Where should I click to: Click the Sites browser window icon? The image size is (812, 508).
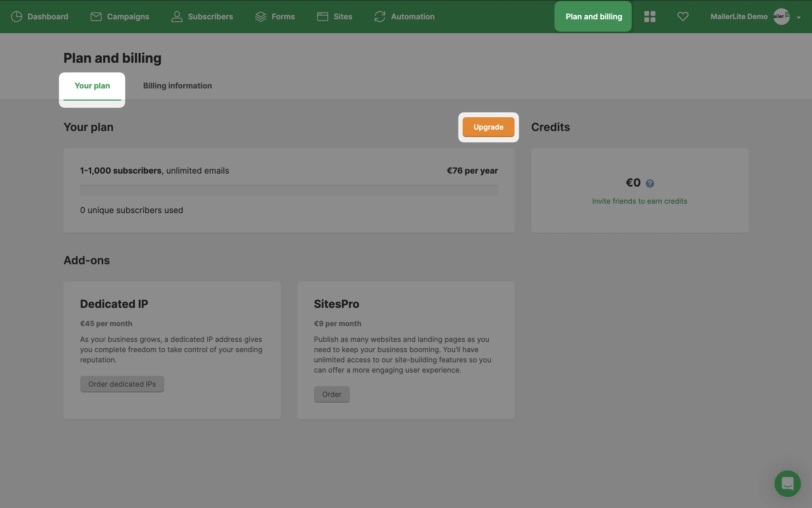[322, 17]
